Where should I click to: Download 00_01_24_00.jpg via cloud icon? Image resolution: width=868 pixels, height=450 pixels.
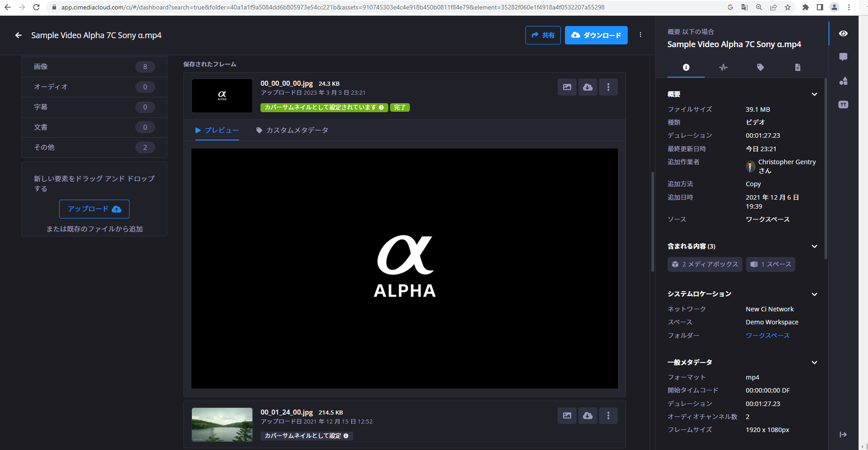click(x=588, y=415)
